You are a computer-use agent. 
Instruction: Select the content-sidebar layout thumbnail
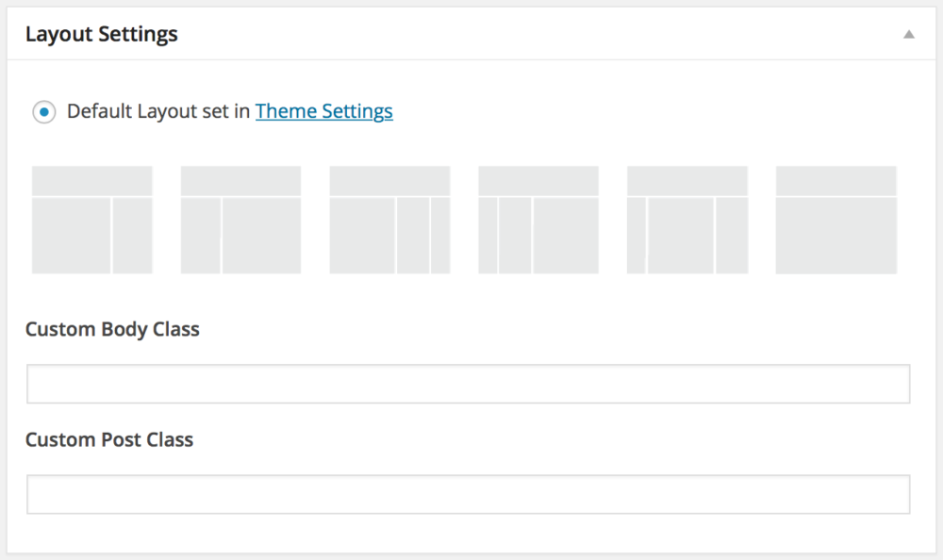92,220
